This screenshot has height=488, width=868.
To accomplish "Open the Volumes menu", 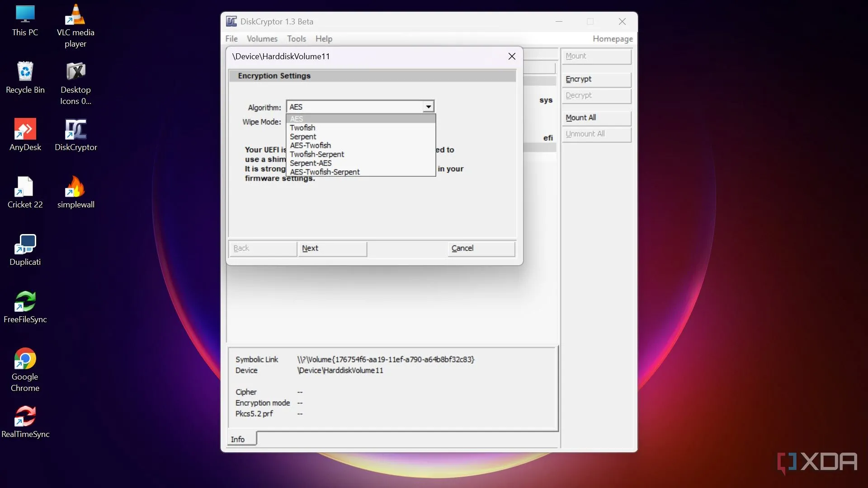I will pyautogui.click(x=262, y=39).
